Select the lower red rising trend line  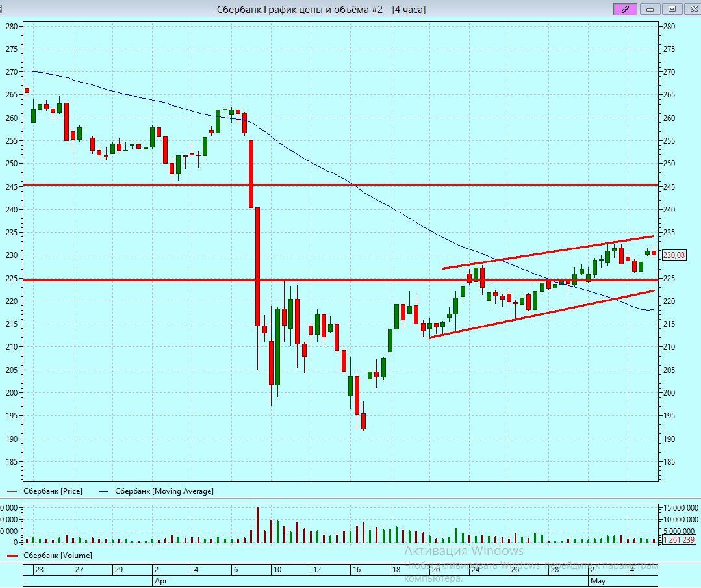542,314
